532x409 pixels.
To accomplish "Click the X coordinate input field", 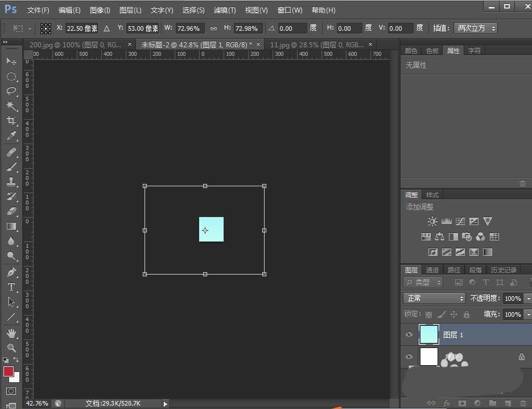I will point(81,27).
